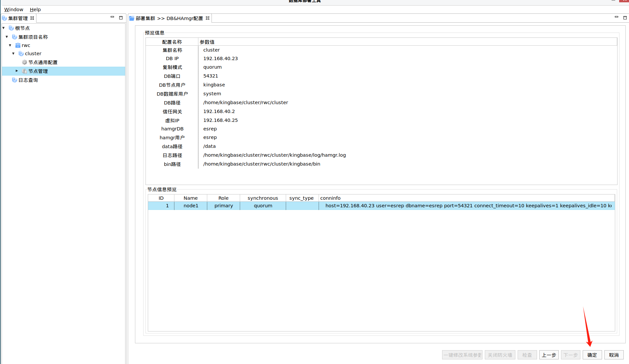Select the node1 row in node preview

click(191, 206)
